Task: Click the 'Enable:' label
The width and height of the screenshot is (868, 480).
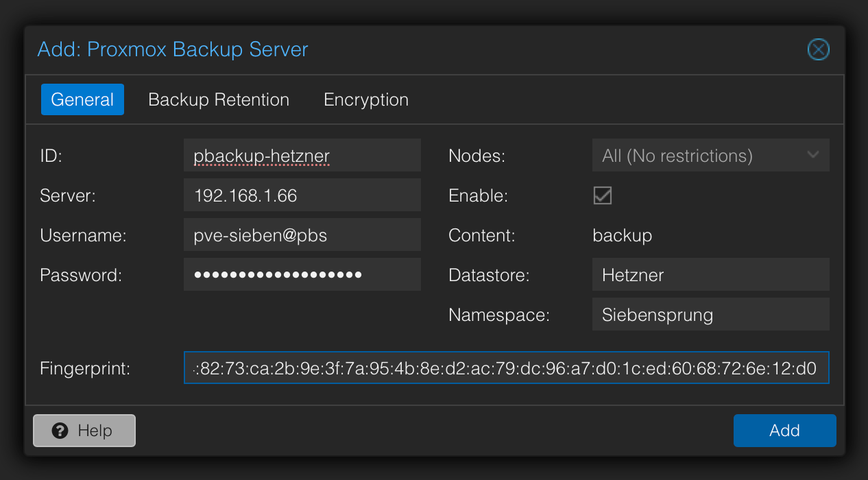Action: (x=478, y=195)
